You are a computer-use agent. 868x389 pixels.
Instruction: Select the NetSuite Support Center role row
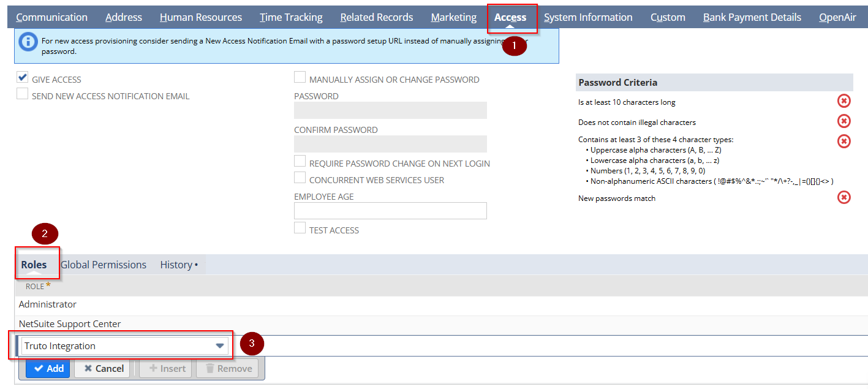tap(69, 323)
